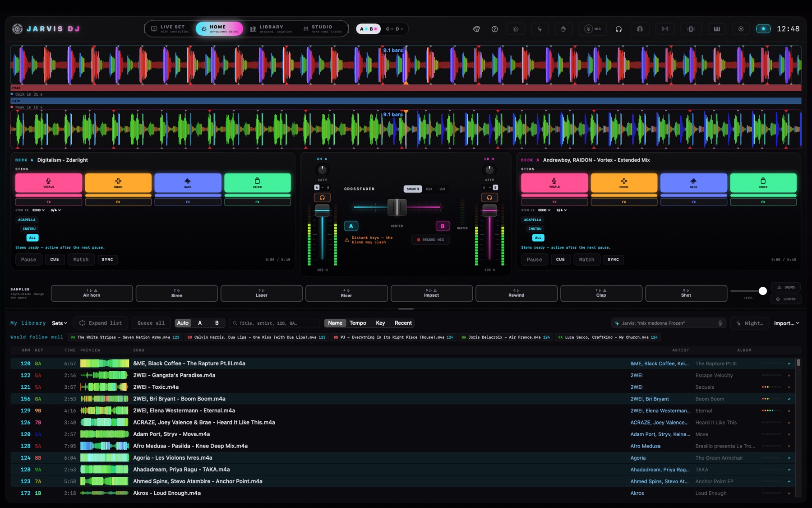Enable headphone cue on channel B
The height and width of the screenshot is (508, 812).
tap(489, 197)
